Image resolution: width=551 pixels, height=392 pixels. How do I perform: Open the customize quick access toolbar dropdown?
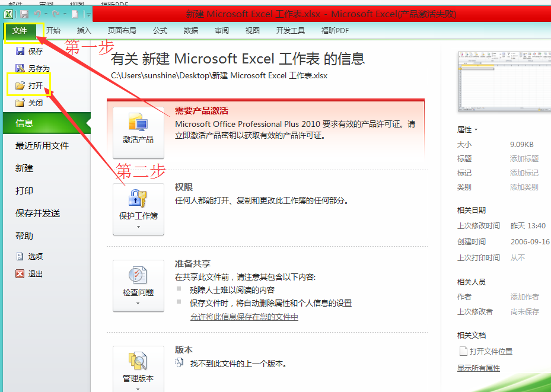tap(88, 15)
